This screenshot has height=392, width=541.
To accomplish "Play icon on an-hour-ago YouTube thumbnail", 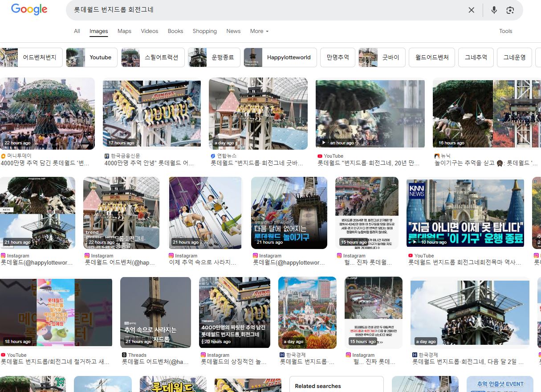I will point(324,143).
